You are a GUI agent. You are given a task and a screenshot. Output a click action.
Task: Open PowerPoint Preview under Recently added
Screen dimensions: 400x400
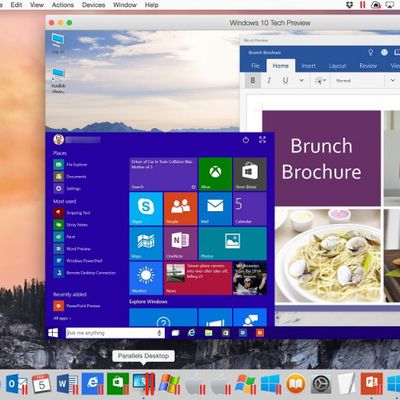click(77, 306)
